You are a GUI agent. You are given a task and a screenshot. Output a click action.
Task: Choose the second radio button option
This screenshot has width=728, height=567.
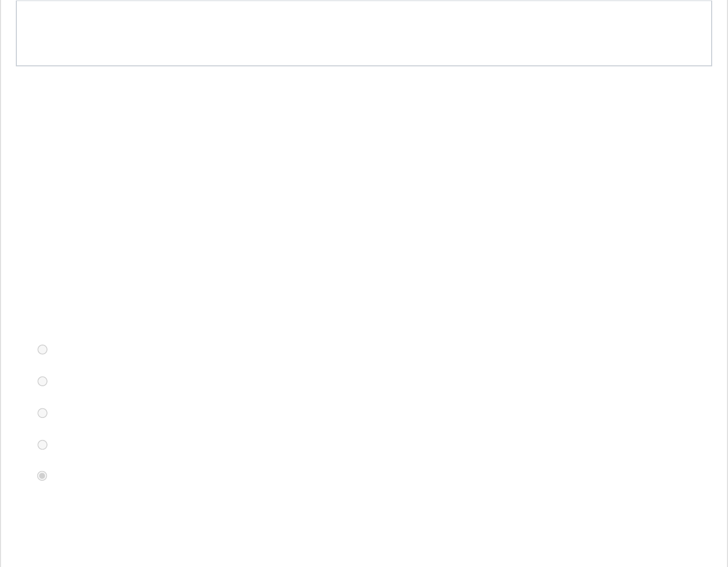coord(42,381)
